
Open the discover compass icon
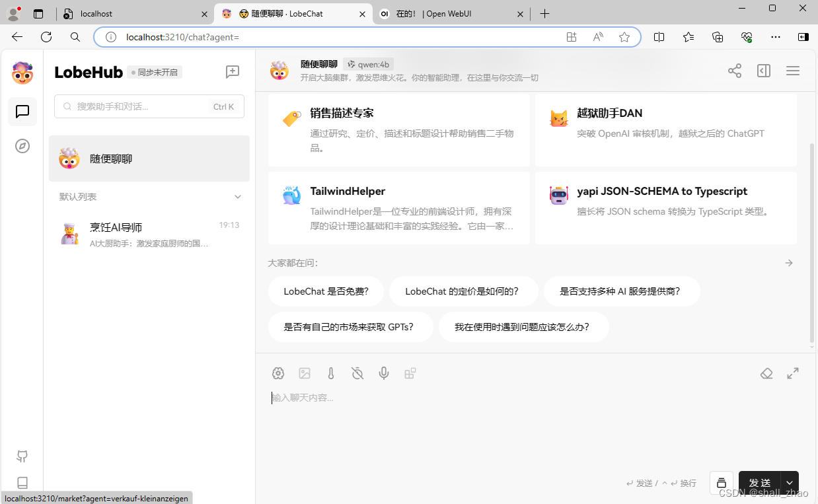point(22,146)
